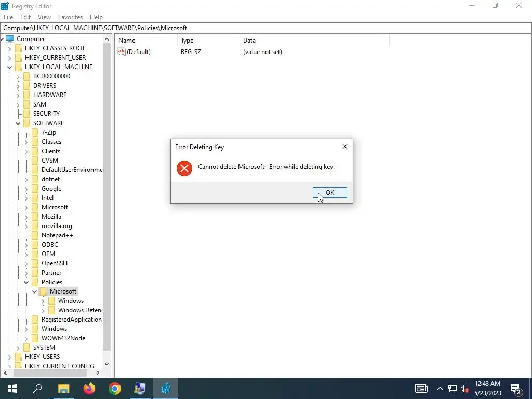Click the Google key folder icon

tap(35, 188)
